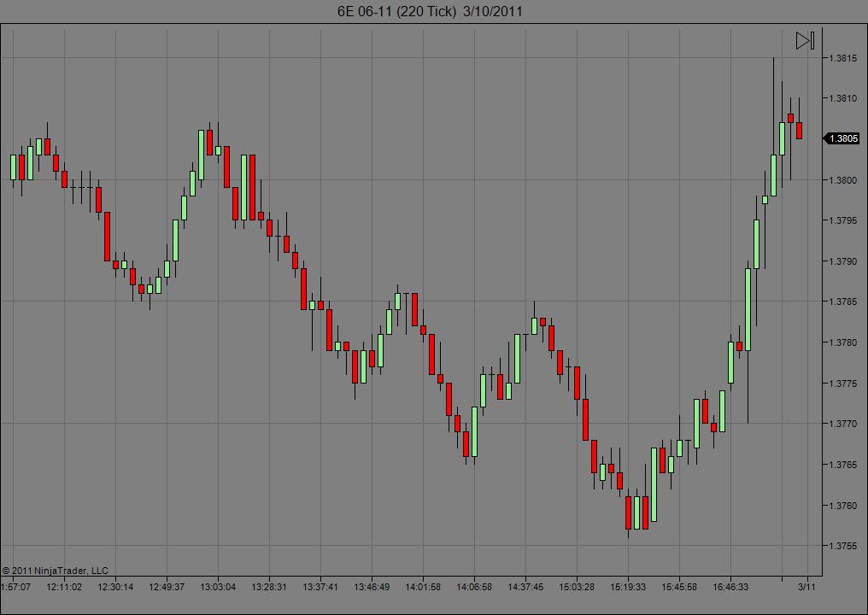
Task: Click the 15:03:28 time axis label
Action: [x=577, y=587]
